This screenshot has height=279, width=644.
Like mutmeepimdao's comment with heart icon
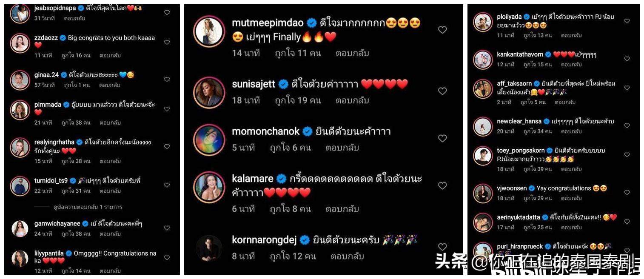pyautogui.click(x=442, y=30)
